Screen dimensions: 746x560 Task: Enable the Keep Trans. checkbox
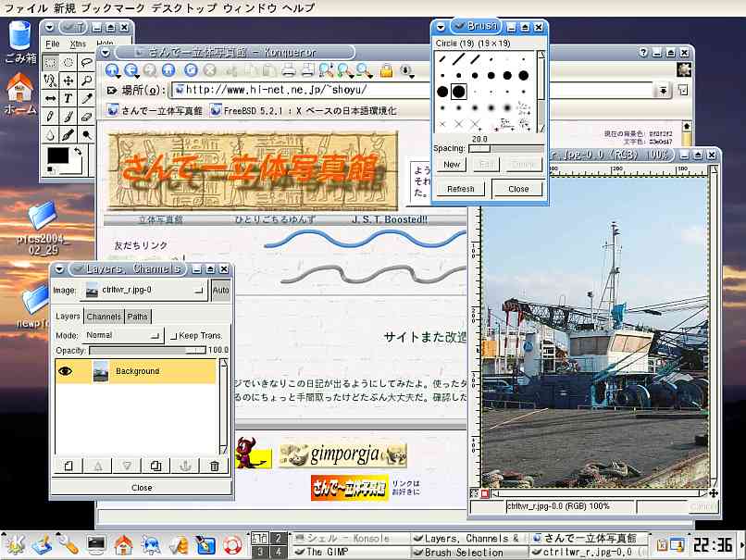[x=174, y=335]
